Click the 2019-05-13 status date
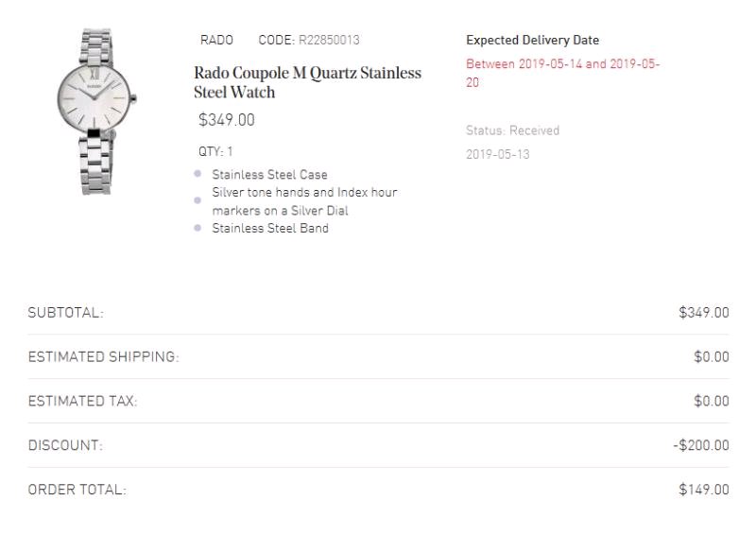Viewport: 756px width, 535px height. [497, 154]
